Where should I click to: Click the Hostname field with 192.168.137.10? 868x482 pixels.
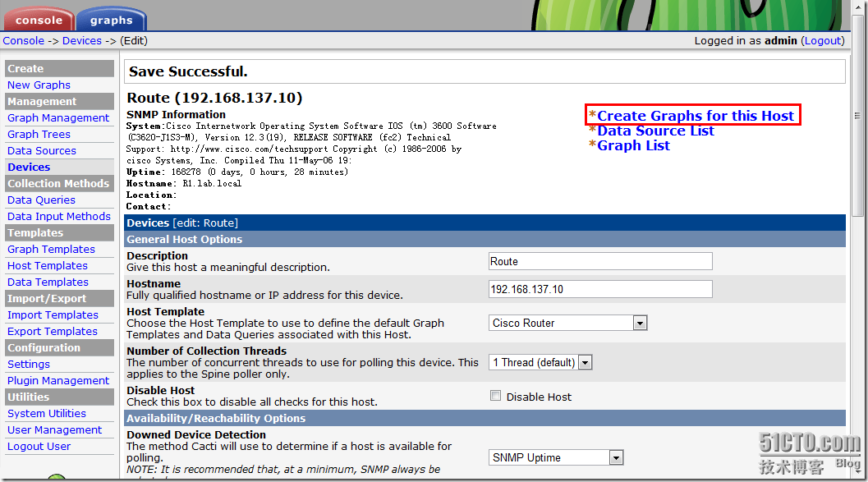[600, 289]
